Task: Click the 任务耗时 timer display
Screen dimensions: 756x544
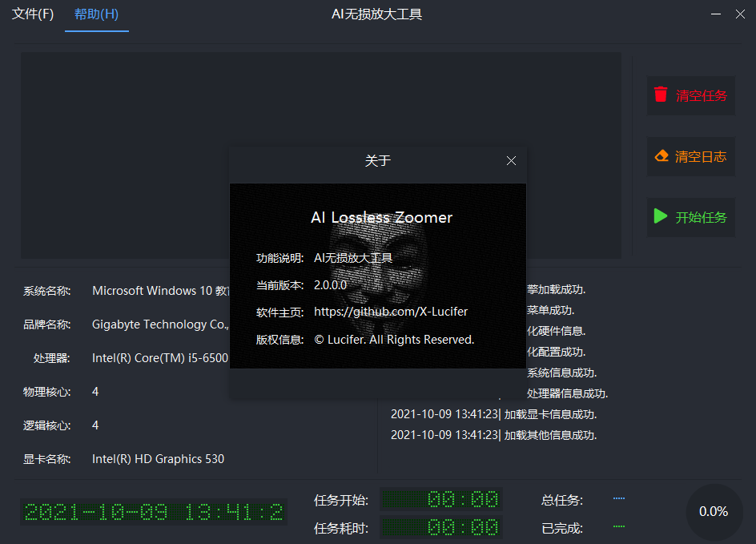Action: click(441, 528)
